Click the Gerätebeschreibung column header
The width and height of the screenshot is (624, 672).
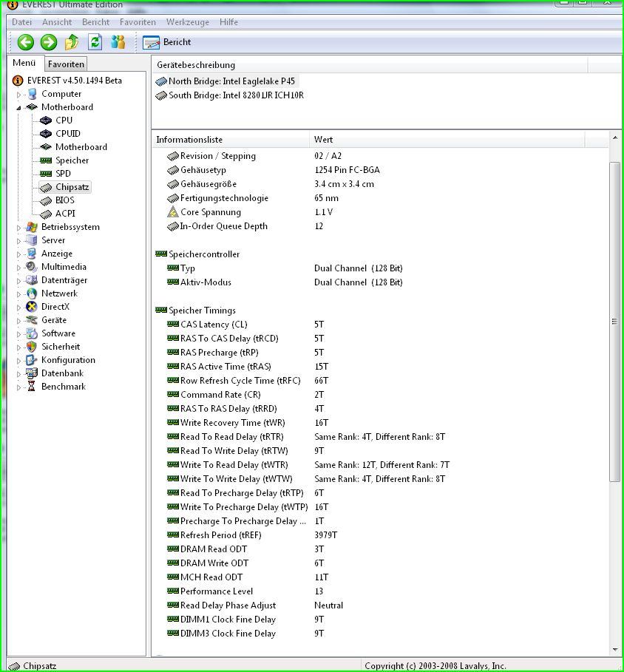(x=370, y=65)
